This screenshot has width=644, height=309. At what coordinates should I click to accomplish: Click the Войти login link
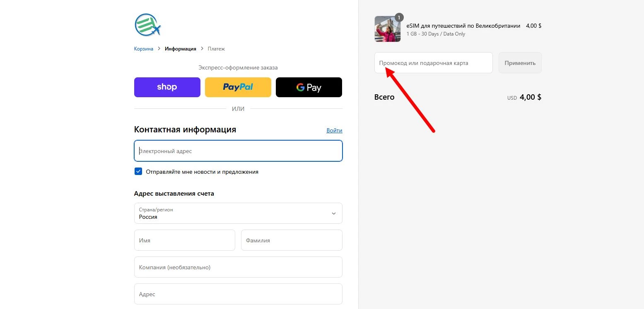[x=334, y=130]
